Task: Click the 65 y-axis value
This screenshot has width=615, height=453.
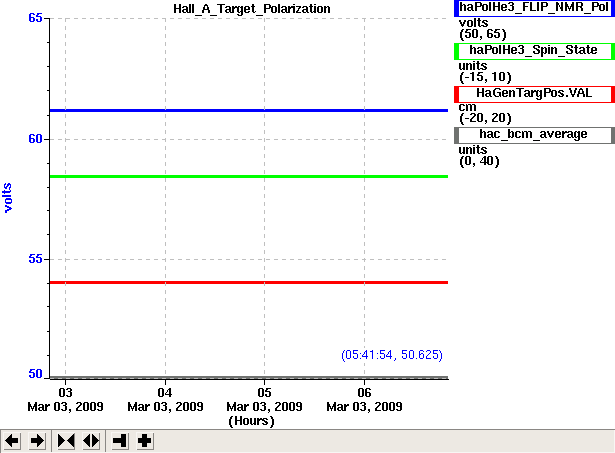Action: pyautogui.click(x=35, y=18)
